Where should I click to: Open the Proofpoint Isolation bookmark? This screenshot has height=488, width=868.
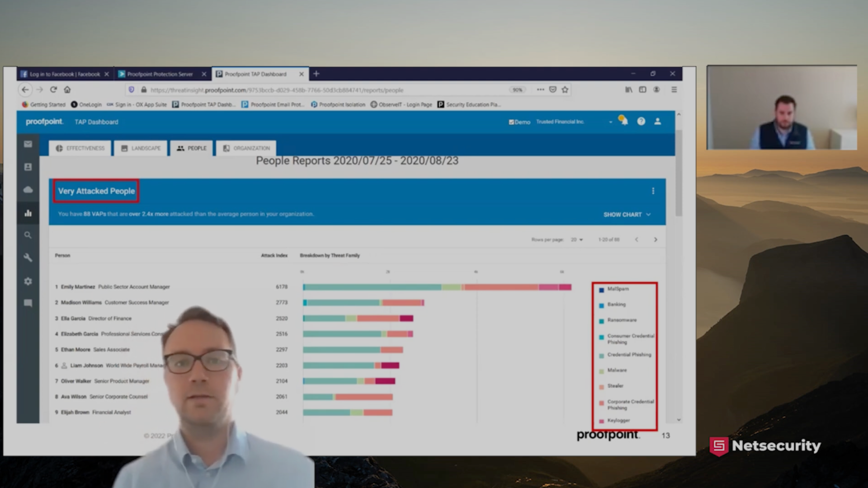[338, 104]
